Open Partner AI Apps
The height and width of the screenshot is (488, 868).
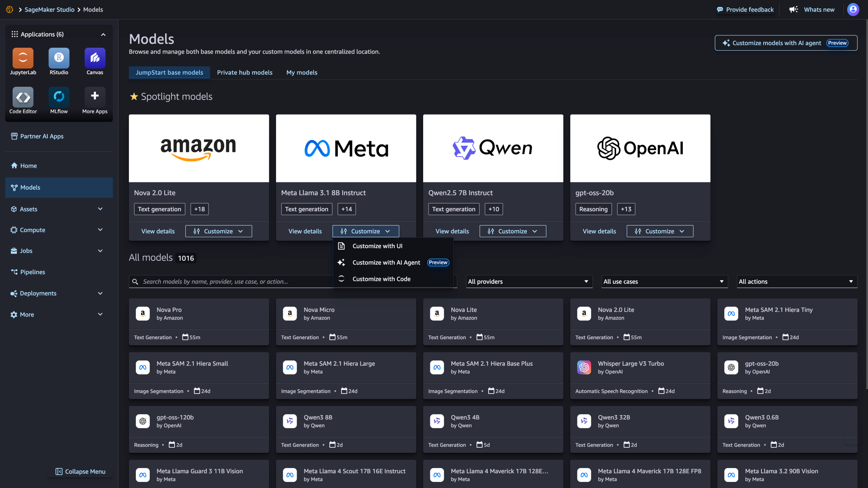tap(41, 136)
